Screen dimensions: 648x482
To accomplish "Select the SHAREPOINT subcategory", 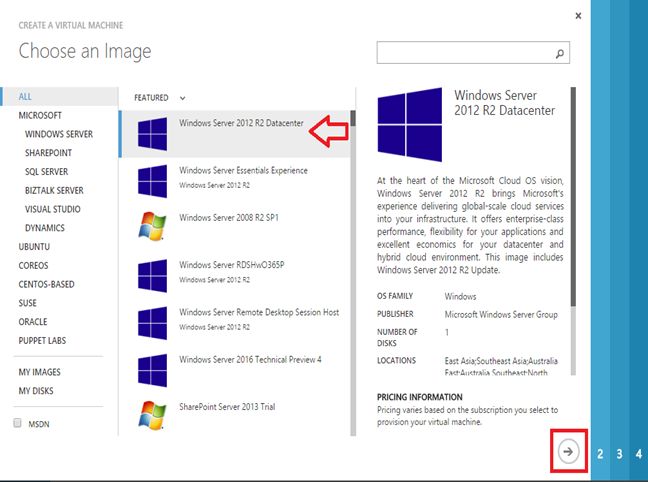I will [x=48, y=153].
